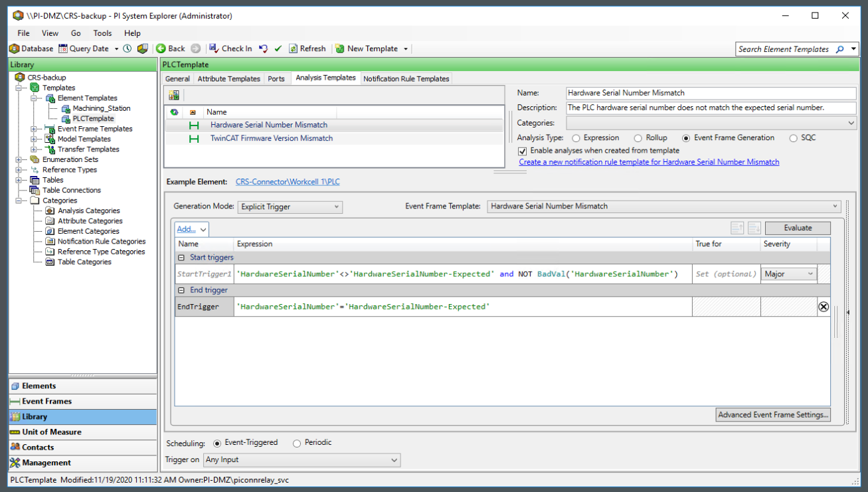Click the search magnifier icon
868x492 pixels.
click(x=839, y=49)
